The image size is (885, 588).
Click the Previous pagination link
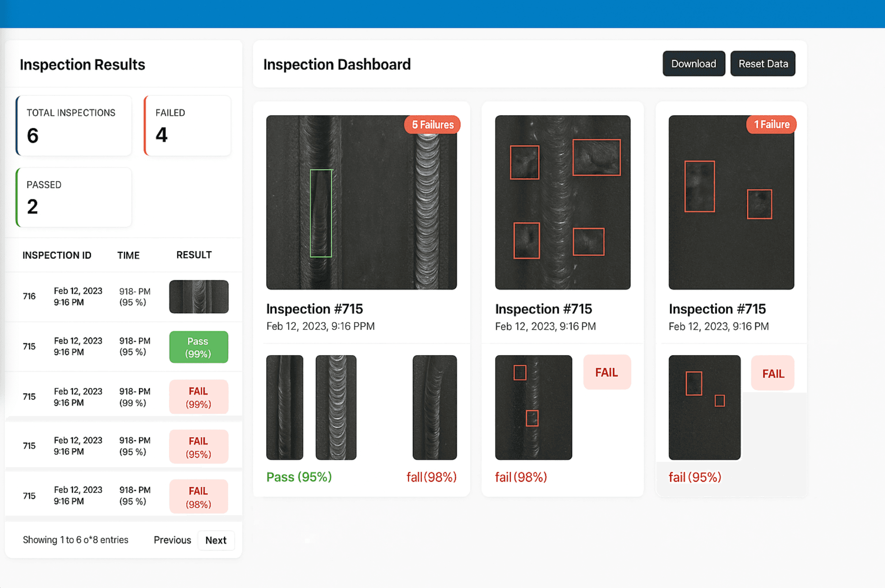(172, 540)
